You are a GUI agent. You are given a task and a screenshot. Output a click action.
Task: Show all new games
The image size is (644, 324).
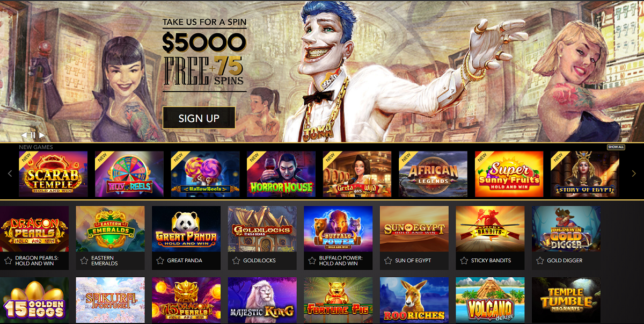click(616, 147)
